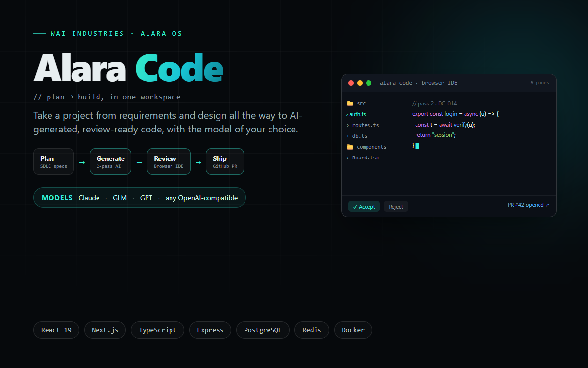
Task: Accept the generated code
Action: tap(364, 207)
